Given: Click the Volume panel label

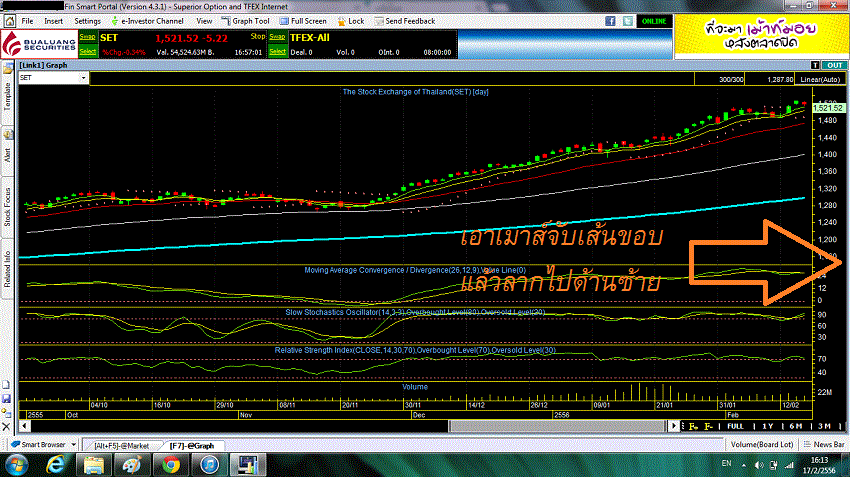Looking at the screenshot, I should tap(415, 387).
